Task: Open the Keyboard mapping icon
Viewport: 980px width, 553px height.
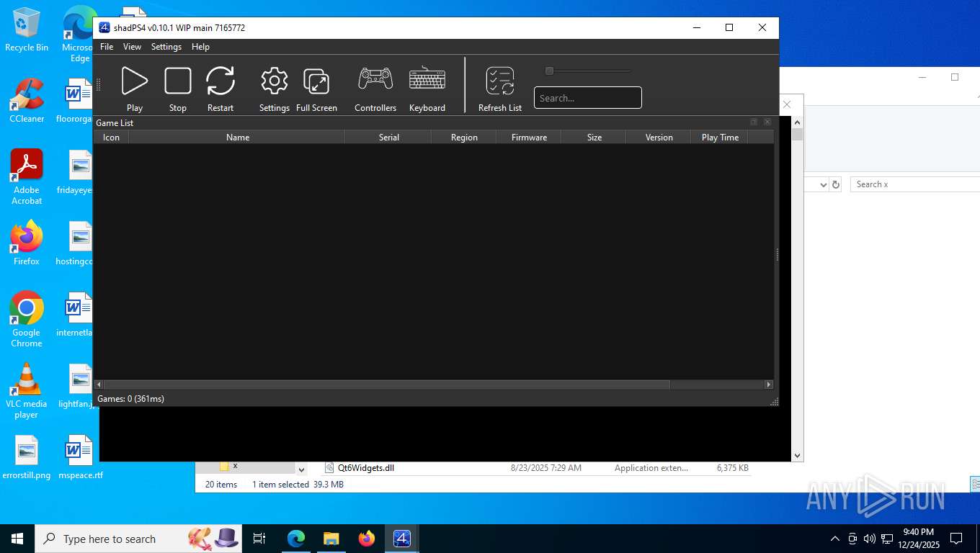Action: tap(427, 79)
